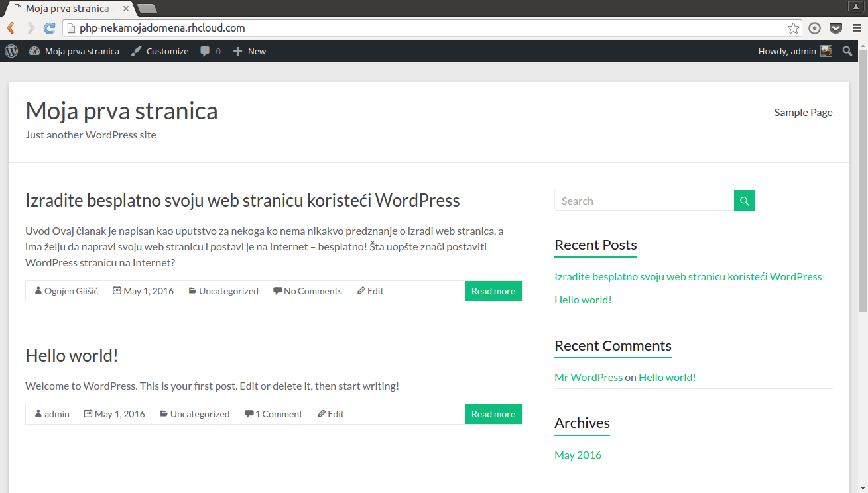Open the May 2016 archive link
868x493 pixels.
pyautogui.click(x=578, y=455)
